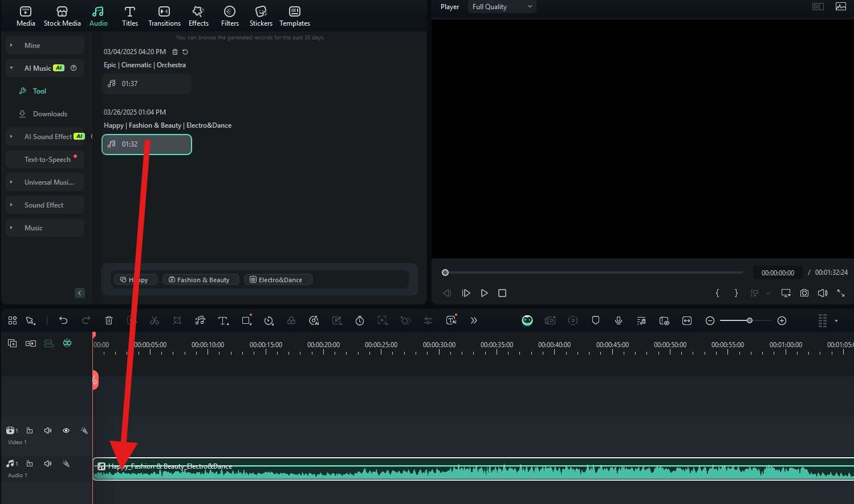Mute the Audio 1 track
This screenshot has width=854, height=504.
pyautogui.click(x=48, y=464)
